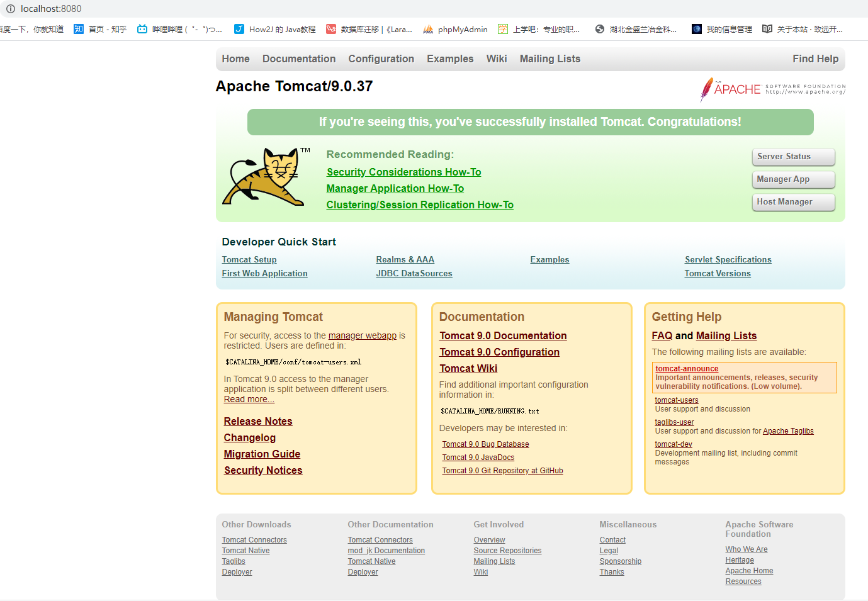Viewport: 868px width, 601px height.
Task: Open the Zhihu bookmark icon
Action: [79, 29]
